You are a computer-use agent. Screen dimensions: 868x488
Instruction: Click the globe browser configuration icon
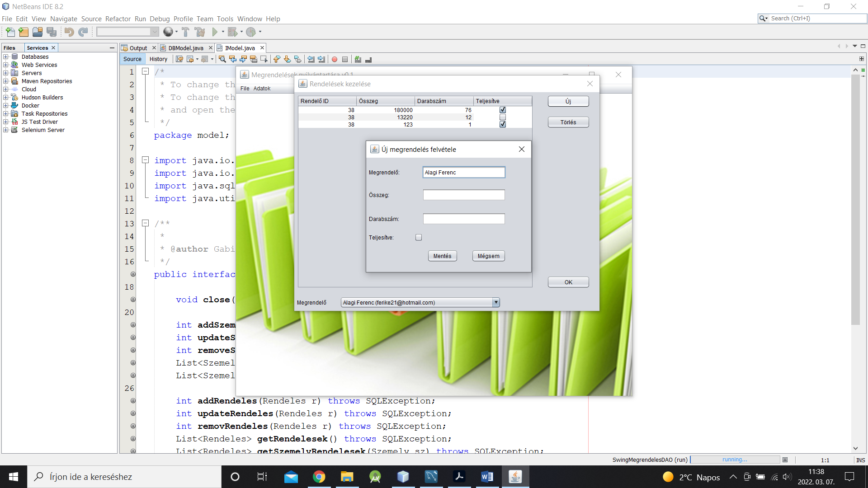point(168,32)
